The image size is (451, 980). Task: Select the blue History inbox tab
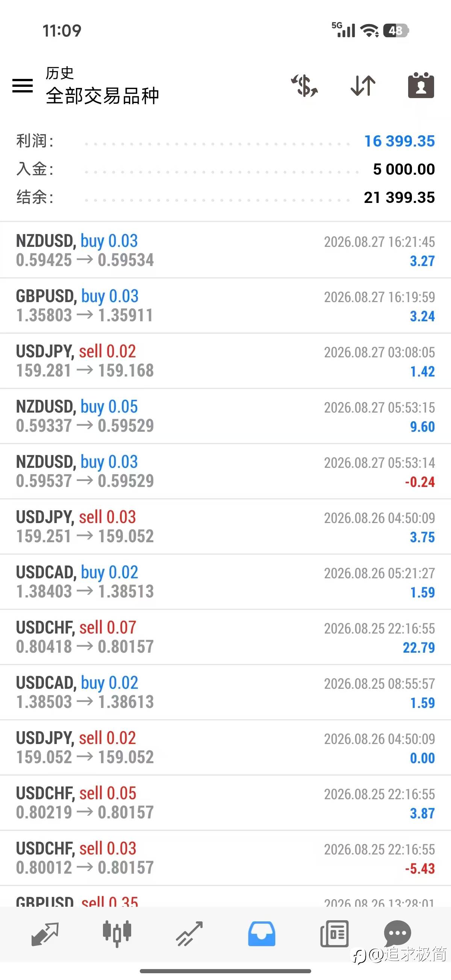(x=262, y=933)
